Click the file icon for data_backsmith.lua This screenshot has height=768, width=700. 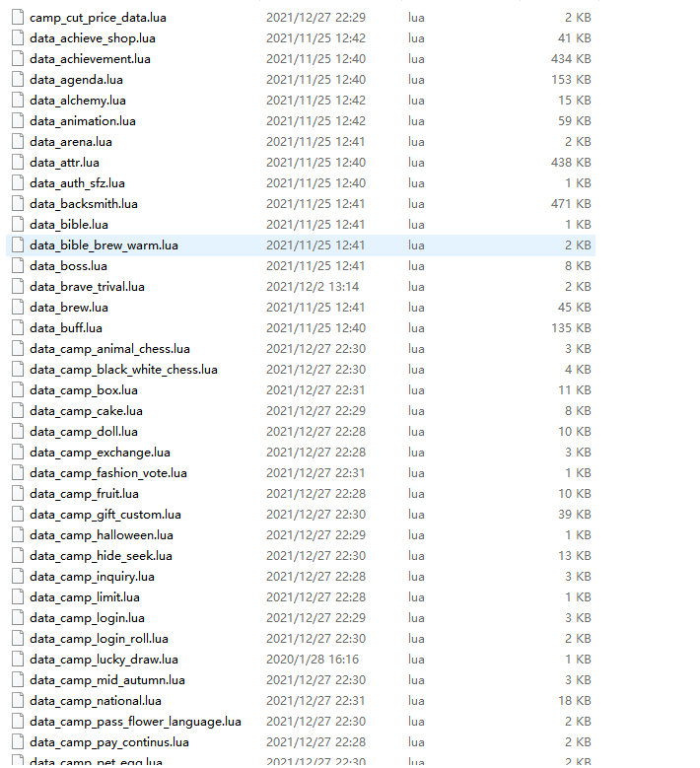[17, 204]
